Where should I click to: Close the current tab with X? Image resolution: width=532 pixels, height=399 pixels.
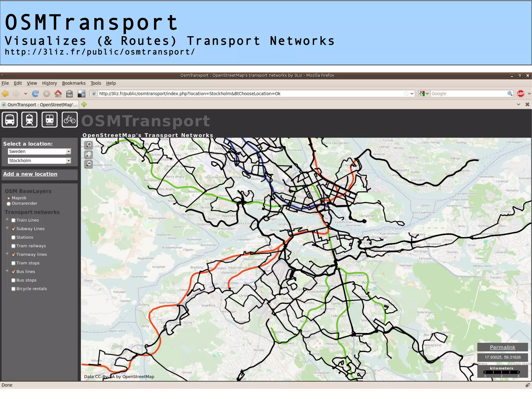[527, 104]
